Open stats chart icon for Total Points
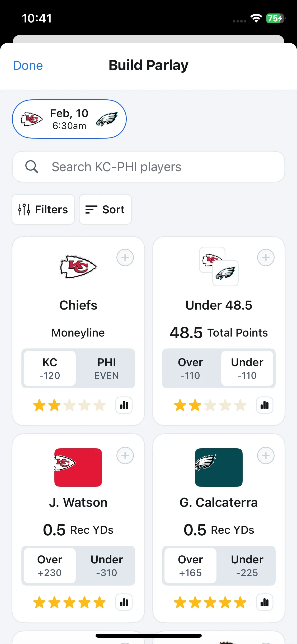 click(x=265, y=405)
